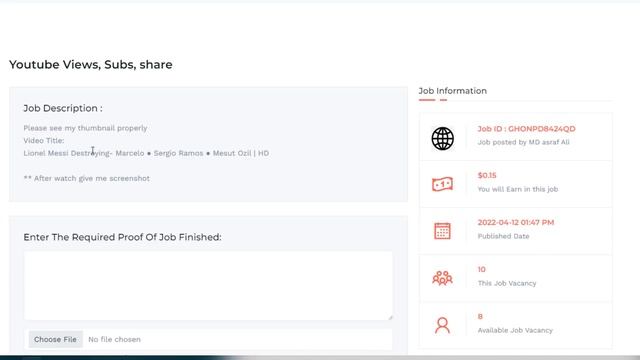This screenshot has height=360, width=640.
Task: Click 'This Job Vacancy' label
Action: (x=507, y=283)
